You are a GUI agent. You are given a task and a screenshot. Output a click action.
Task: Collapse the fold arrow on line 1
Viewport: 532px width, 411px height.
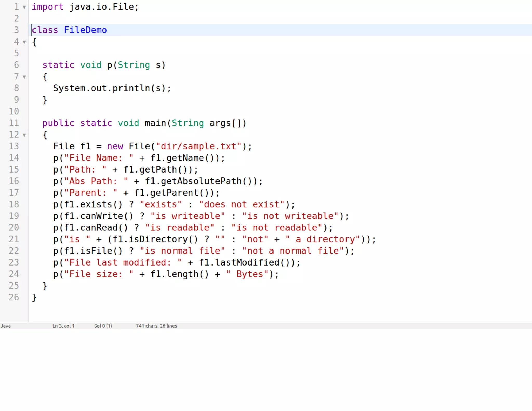[24, 7]
